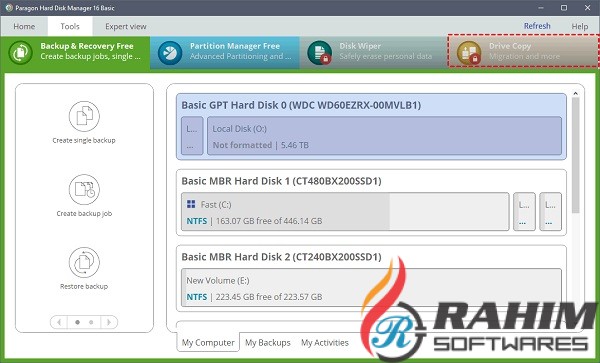Click the Partition Manager Free pie icon
This screenshot has width=600, height=363.
170,52
